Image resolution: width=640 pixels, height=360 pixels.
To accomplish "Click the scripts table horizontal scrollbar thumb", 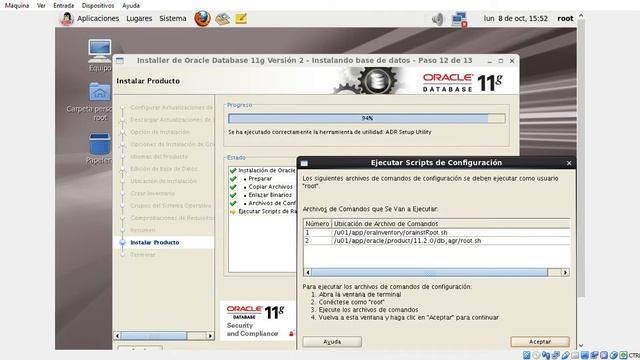I will (x=429, y=272).
